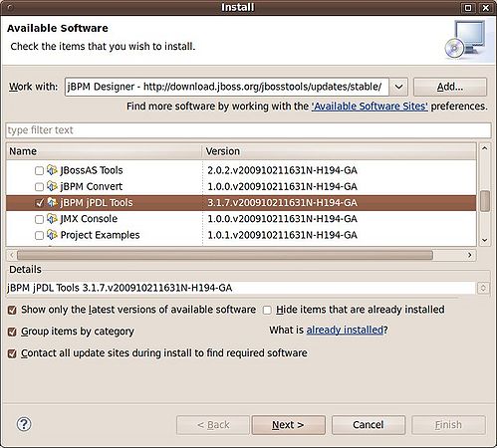Click the horizontal scroll left arrow
This screenshot has height=448, width=497.
[x=12, y=255]
